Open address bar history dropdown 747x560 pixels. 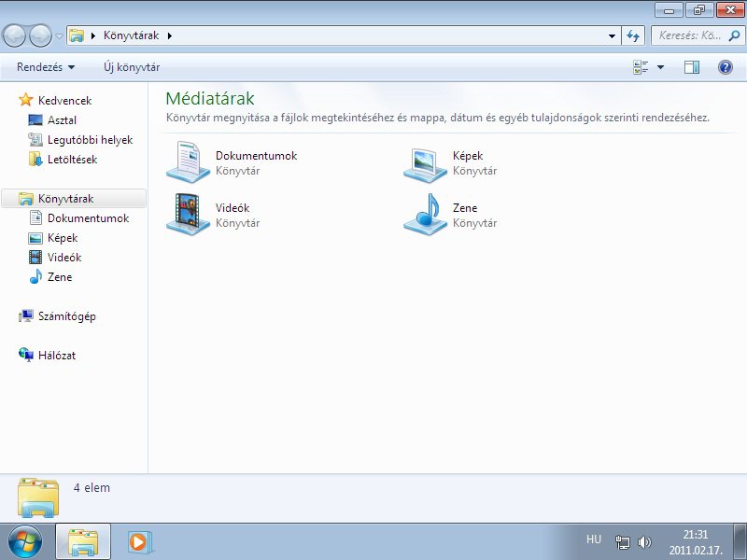pos(612,35)
